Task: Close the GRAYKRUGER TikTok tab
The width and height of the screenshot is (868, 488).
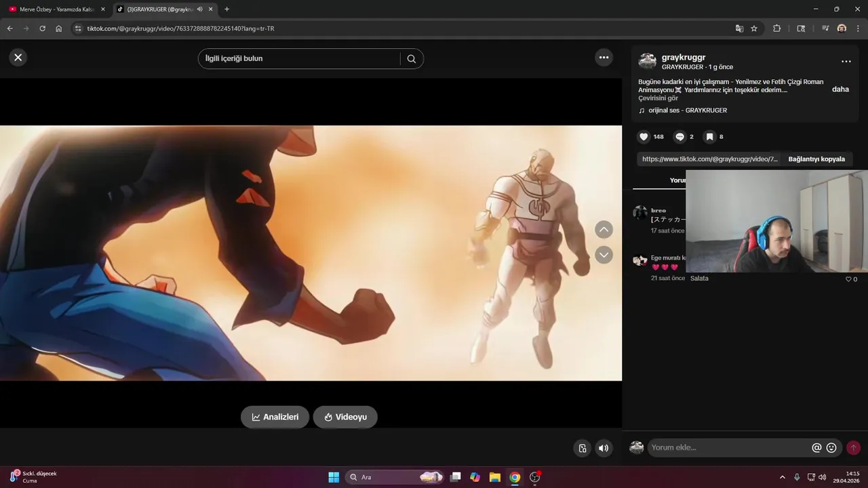Action: (210, 9)
